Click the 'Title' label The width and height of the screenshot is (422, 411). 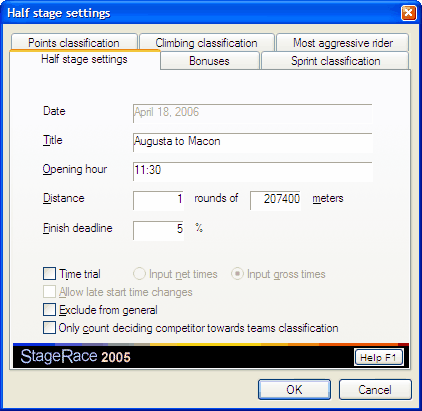tap(52, 140)
